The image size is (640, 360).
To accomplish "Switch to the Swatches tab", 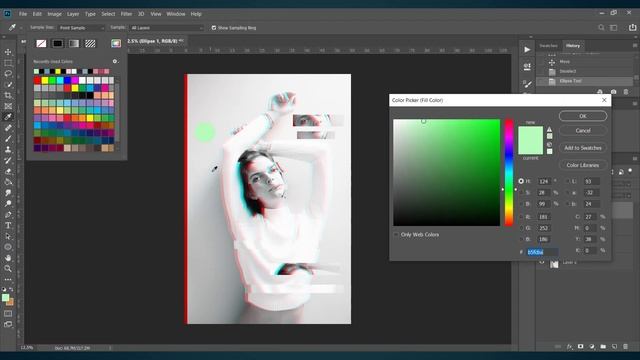I will click(x=548, y=46).
